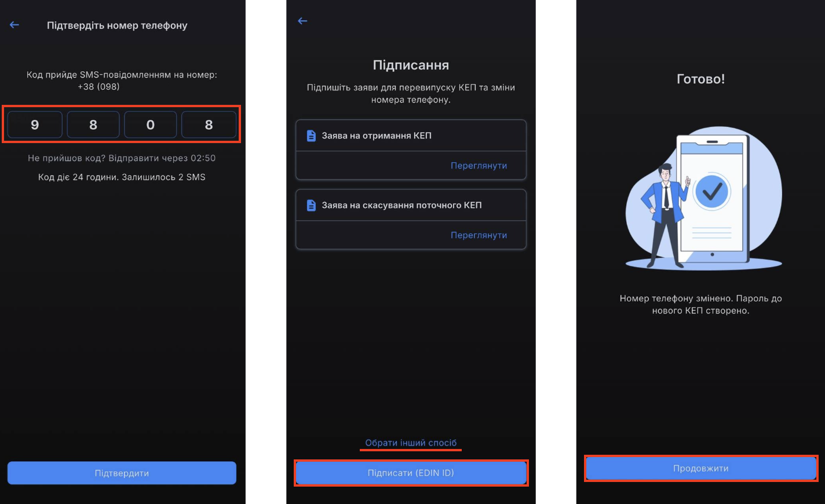This screenshot has height=504, width=825.
Task: Click the instruction 'Підпишіть заяви для перевипуску КЕП та зміни номера телефону.'
Action: tap(411, 93)
